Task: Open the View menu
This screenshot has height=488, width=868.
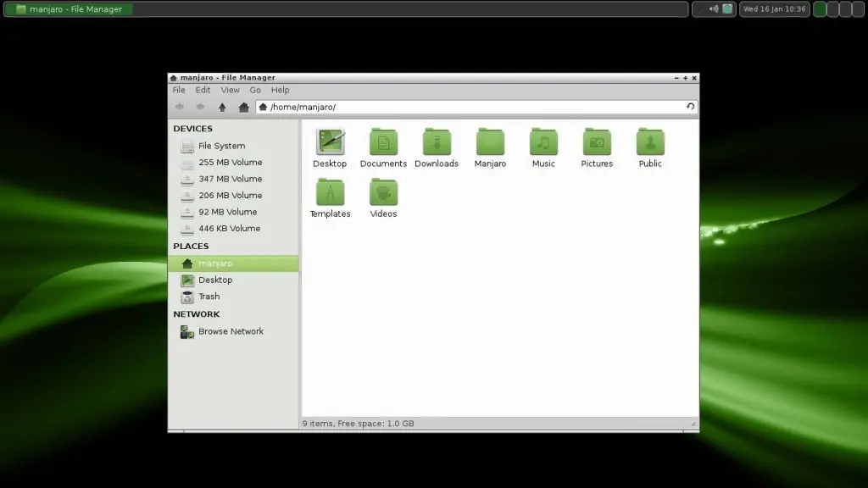Action: (231, 90)
